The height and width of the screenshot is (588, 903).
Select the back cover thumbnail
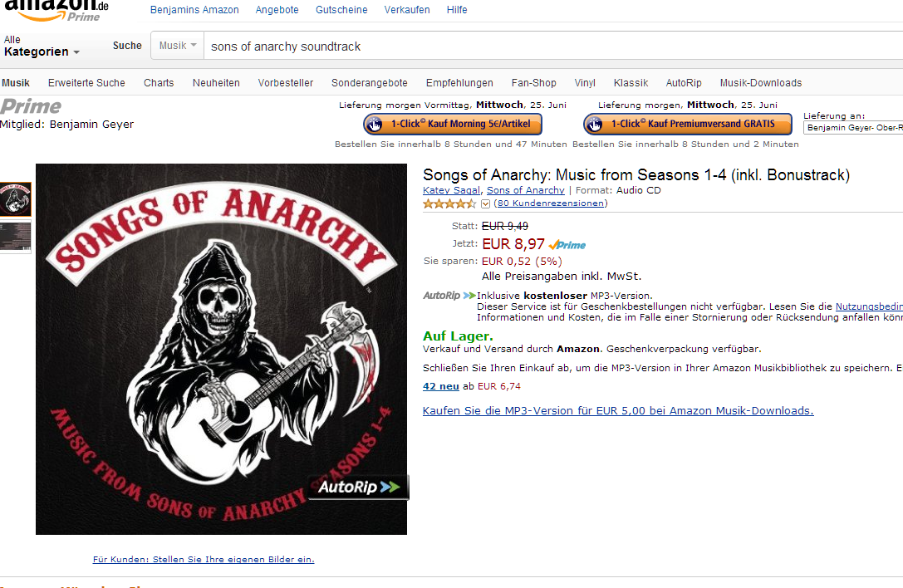tap(16, 237)
